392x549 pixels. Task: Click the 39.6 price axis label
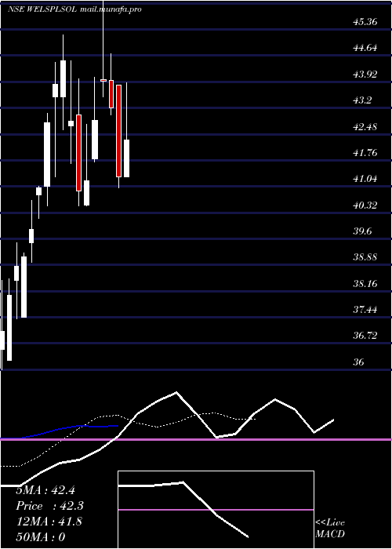362,231
